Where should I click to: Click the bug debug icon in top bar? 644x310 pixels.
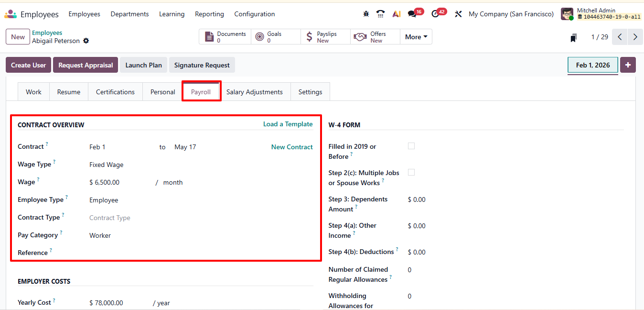click(366, 14)
